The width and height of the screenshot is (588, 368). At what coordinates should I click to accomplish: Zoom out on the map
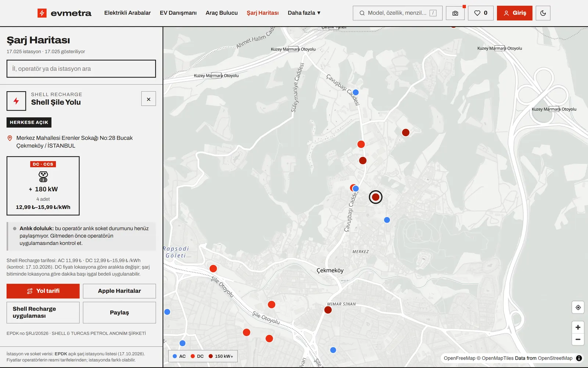(x=578, y=339)
